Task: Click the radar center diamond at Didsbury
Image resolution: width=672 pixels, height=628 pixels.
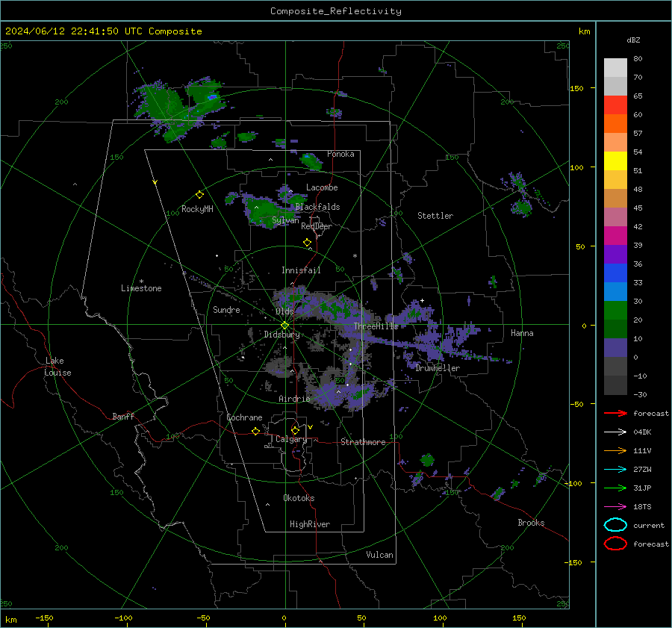Action: [284, 326]
